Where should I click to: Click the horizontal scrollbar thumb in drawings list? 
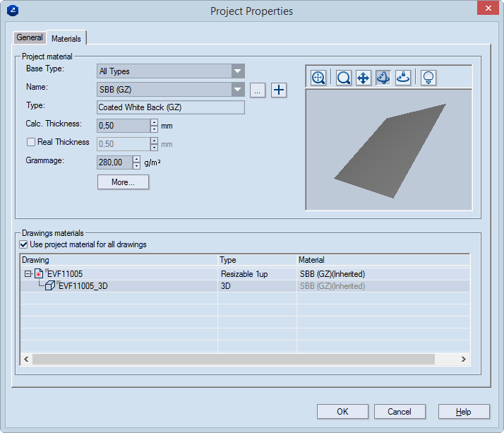[x=234, y=359]
